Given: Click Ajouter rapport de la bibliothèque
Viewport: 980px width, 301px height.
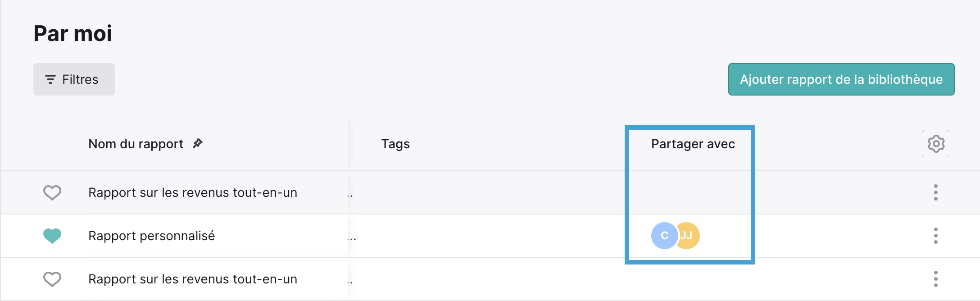Looking at the screenshot, I should [x=841, y=79].
